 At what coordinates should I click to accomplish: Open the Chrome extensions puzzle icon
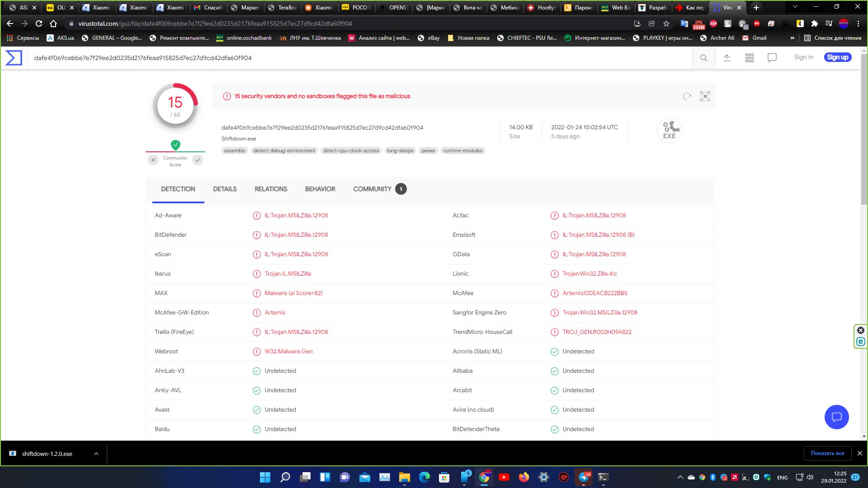point(815,23)
